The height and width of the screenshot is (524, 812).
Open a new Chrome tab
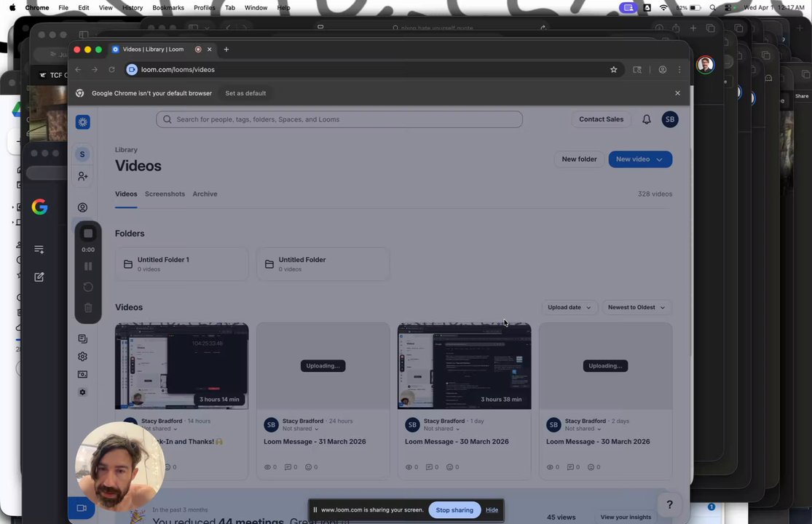click(226, 49)
